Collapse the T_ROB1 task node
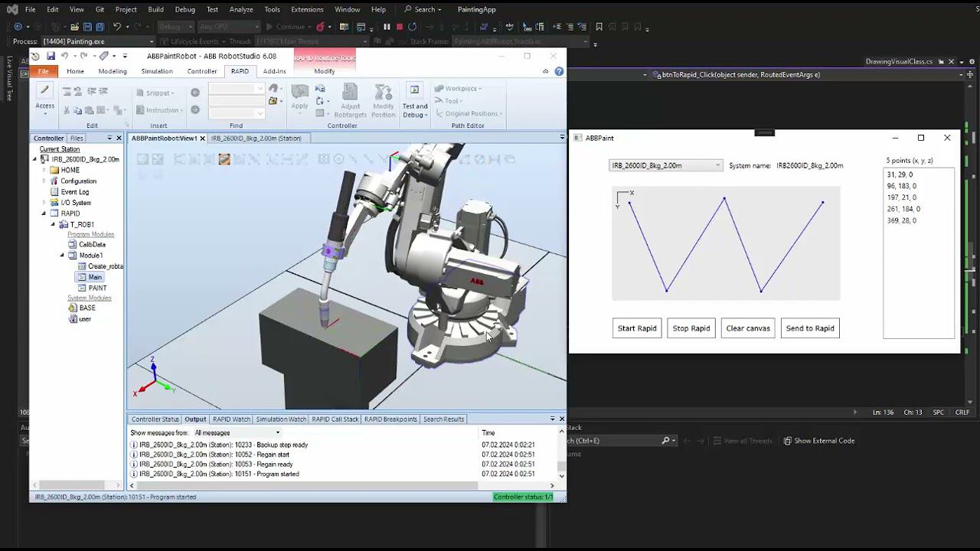The image size is (980, 551). pos(54,224)
